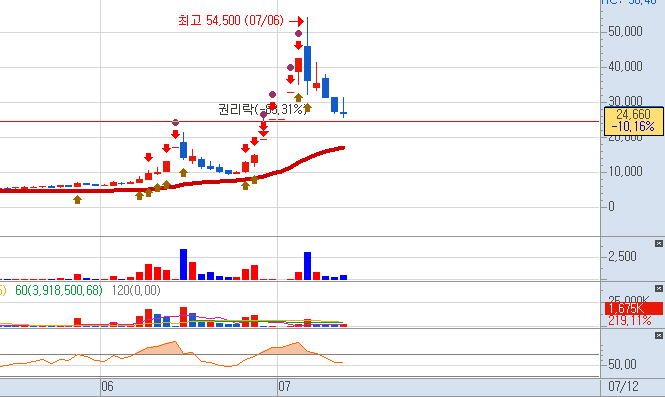Click the 40,000 price axis label

pos(625,67)
